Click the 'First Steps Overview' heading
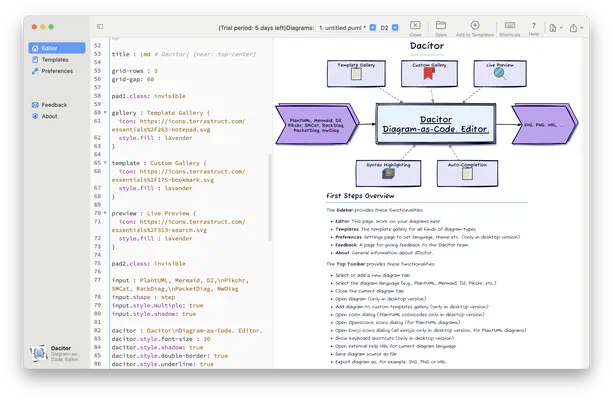 (x=360, y=196)
